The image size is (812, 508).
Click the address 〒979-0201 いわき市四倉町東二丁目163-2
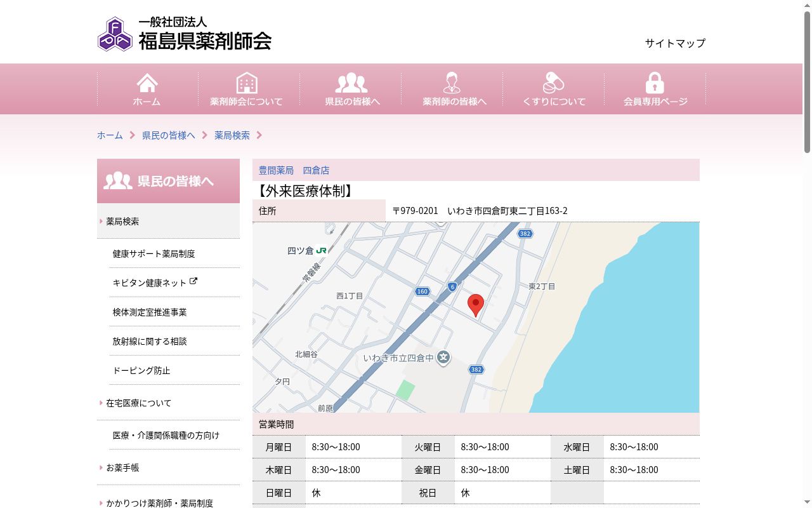tap(480, 211)
